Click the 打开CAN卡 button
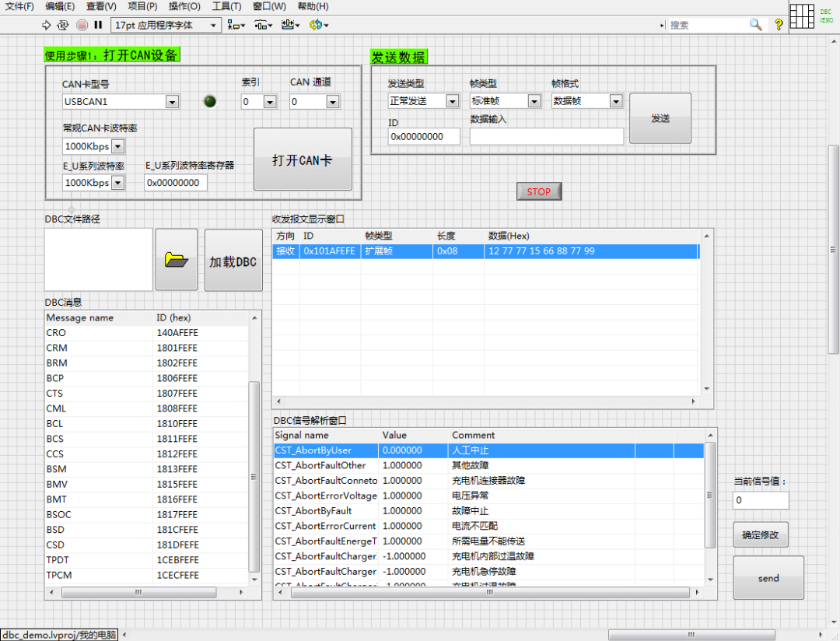The width and height of the screenshot is (840, 641). pos(303,159)
